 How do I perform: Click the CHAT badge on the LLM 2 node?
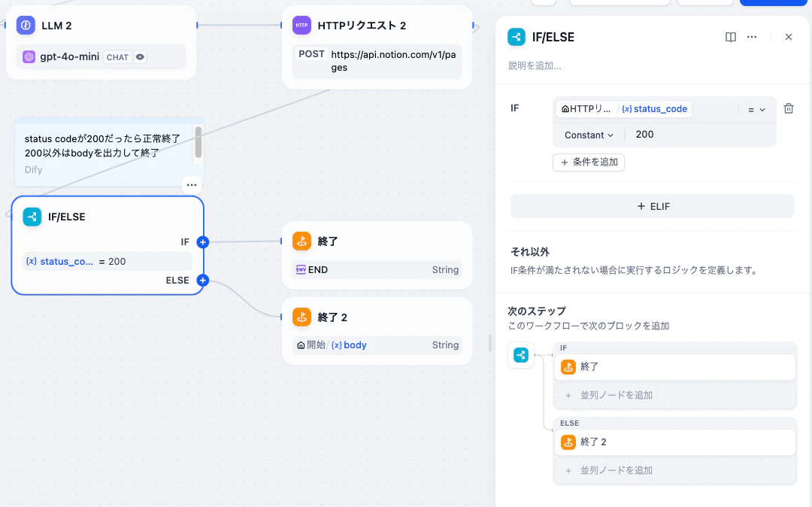(117, 57)
